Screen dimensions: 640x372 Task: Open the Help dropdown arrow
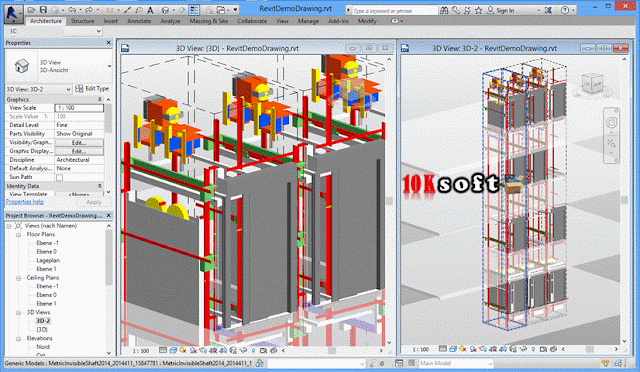[x=573, y=11]
